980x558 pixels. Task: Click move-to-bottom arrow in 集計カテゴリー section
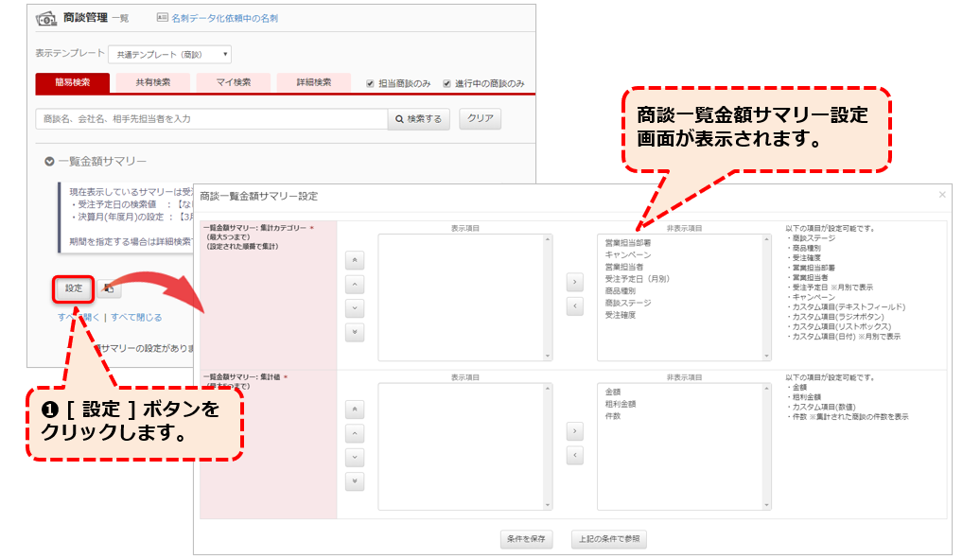(x=355, y=332)
